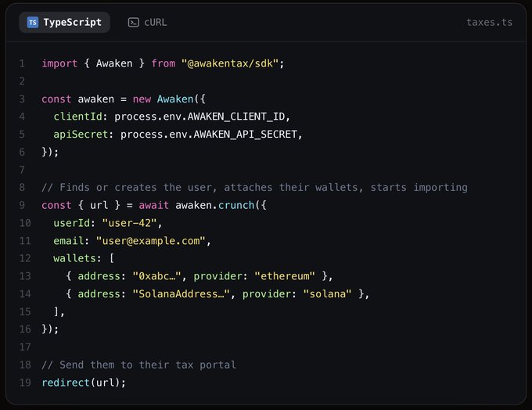Click the "user@example.com" string
Viewport: 532px width, 410px height.
click(x=151, y=241)
